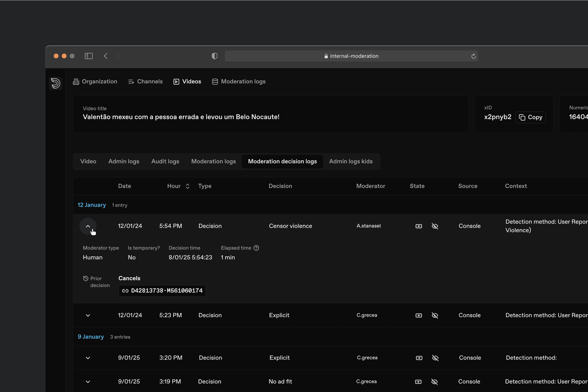Click the Elapsed time value 1 min
This screenshot has height=392, width=588.
(228, 257)
